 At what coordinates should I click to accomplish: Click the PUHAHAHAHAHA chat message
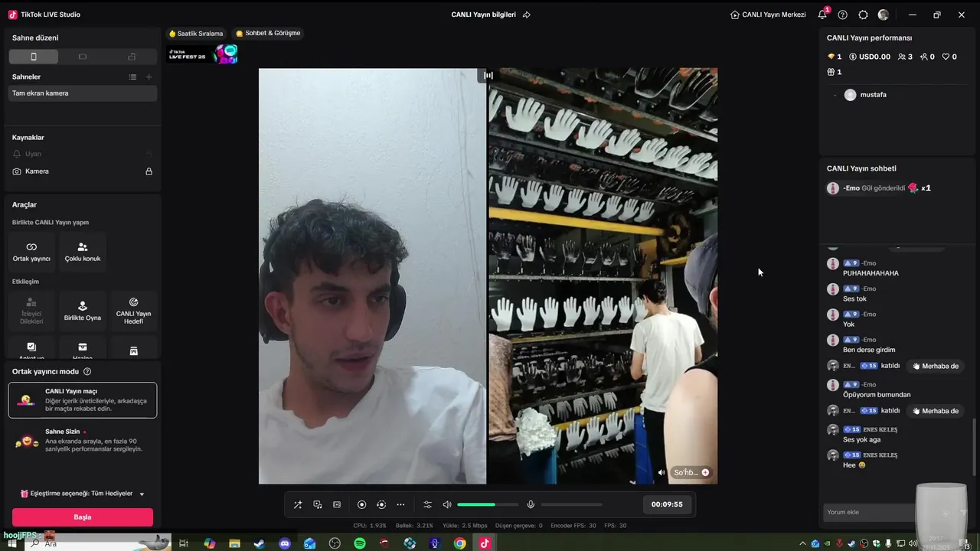871,273
